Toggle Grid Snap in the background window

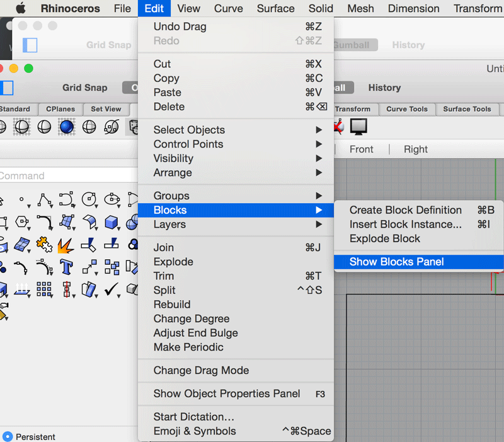tap(108, 45)
